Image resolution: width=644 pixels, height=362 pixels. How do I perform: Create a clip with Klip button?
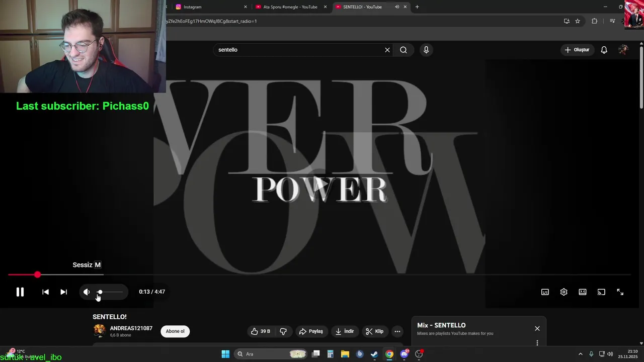pyautogui.click(x=374, y=331)
